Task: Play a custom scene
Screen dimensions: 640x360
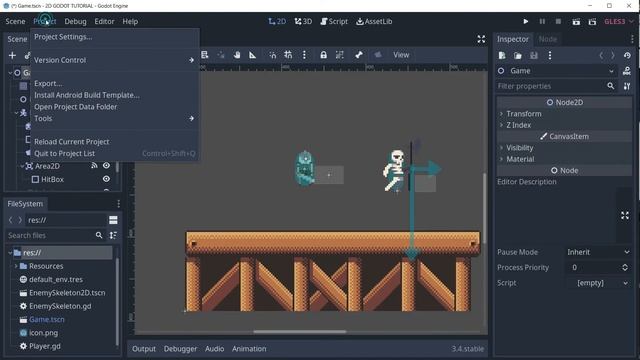Action: point(592,21)
